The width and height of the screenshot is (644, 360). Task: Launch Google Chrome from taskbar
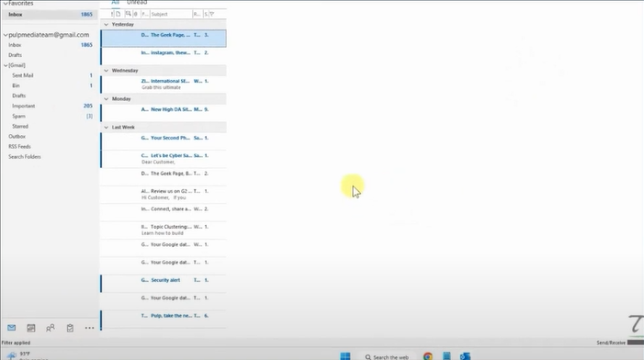[x=427, y=356]
